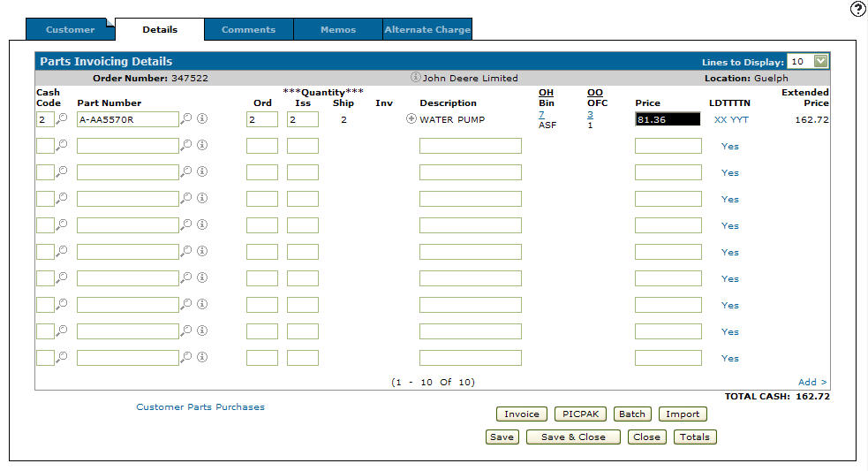Click the part search icon in the second row
This screenshot has width=868, height=471.
[x=186, y=145]
